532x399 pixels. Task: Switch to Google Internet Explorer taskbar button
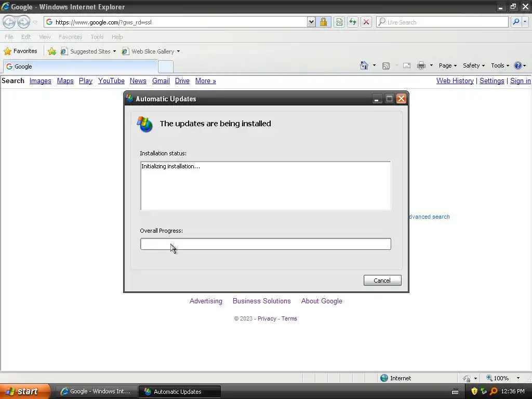[x=96, y=391]
